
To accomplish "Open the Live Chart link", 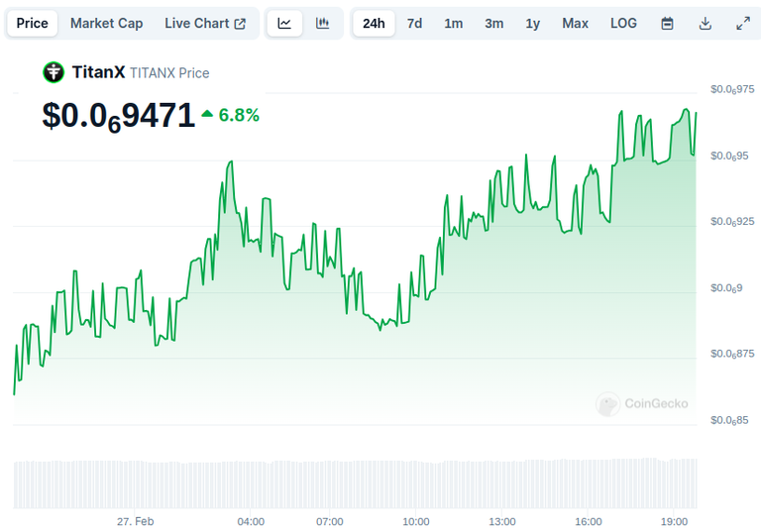I will [205, 24].
